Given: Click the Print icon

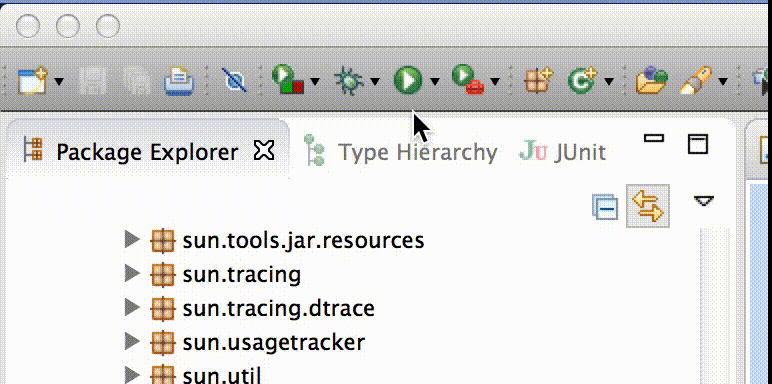Looking at the screenshot, I should pyautogui.click(x=179, y=81).
